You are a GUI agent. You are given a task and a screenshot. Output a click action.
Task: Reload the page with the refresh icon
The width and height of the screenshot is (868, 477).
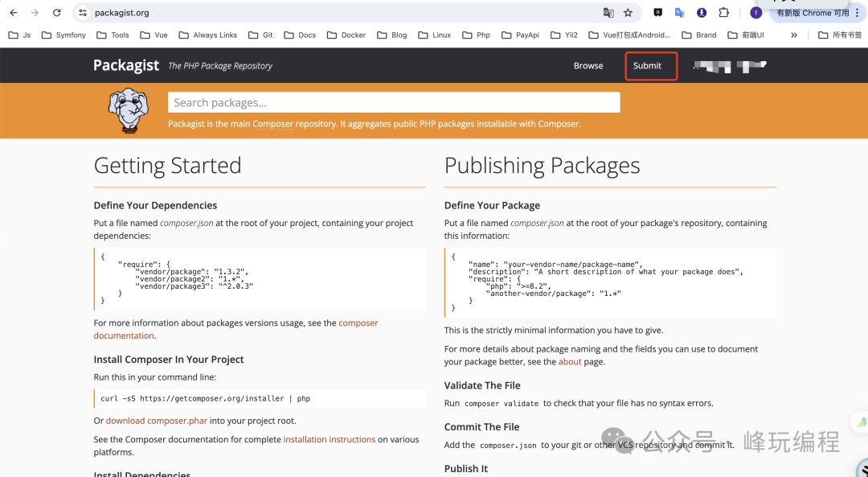coord(56,13)
